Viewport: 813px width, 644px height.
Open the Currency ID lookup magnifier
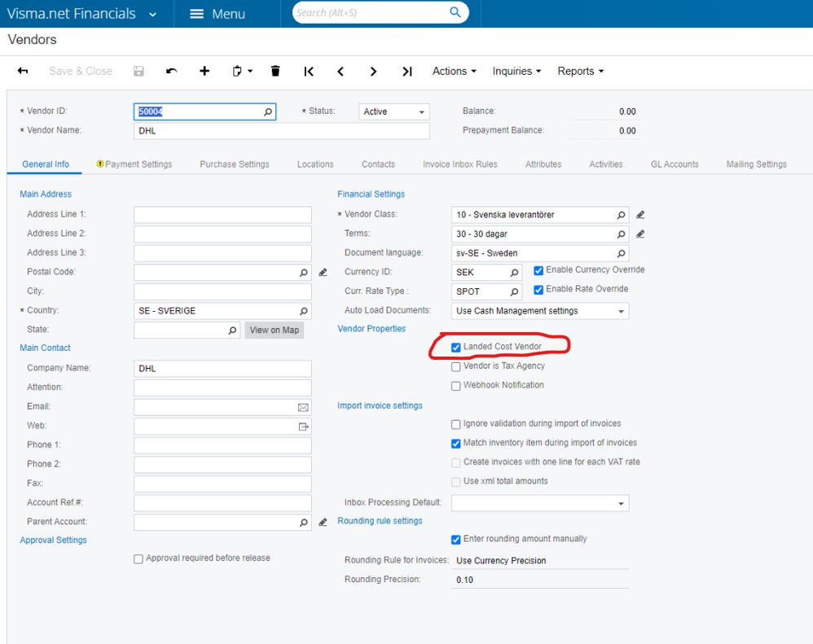point(514,273)
